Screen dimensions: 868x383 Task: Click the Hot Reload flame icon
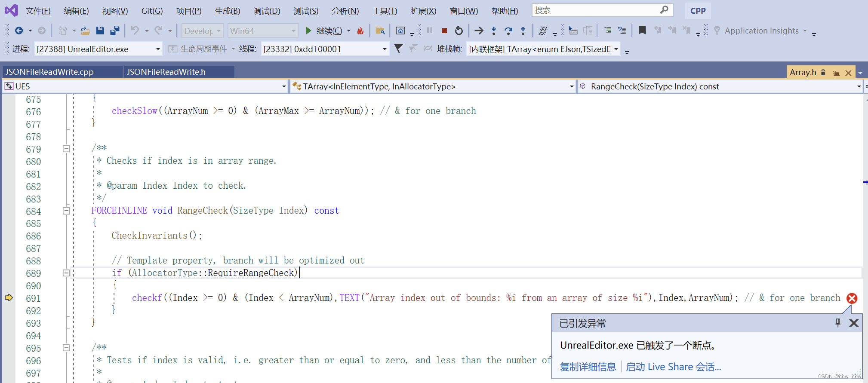click(x=360, y=31)
